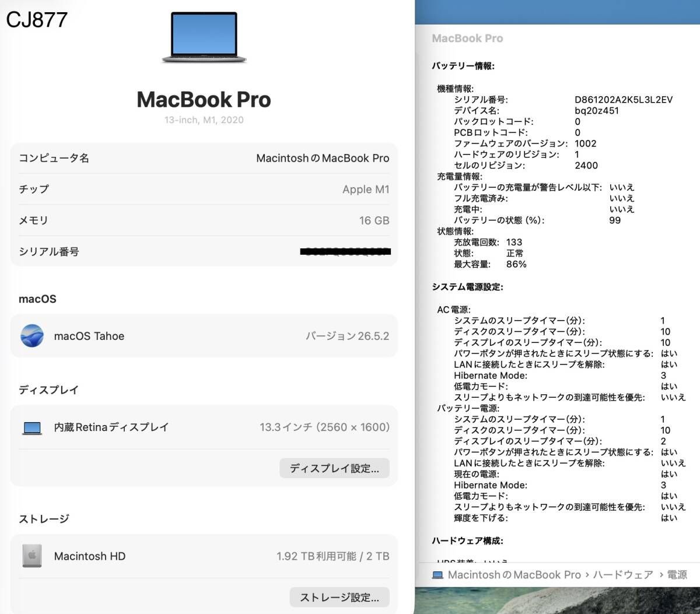
Task: Open ディスプレイ設定... button
Action: pos(334,468)
